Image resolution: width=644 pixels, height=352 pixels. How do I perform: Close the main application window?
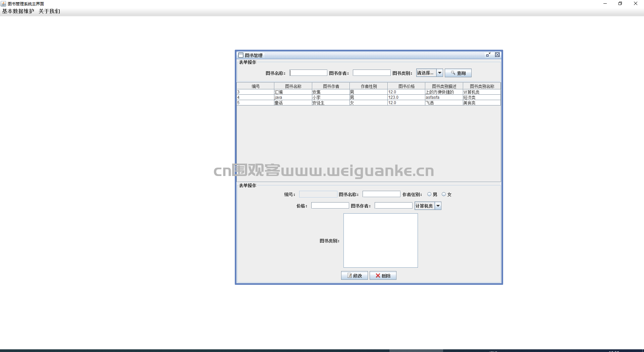coord(636,4)
